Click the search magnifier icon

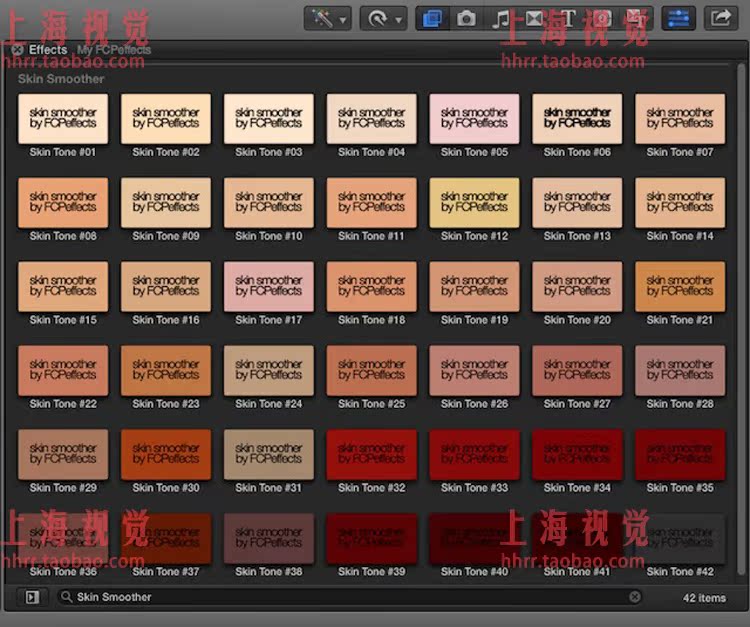coord(66,597)
